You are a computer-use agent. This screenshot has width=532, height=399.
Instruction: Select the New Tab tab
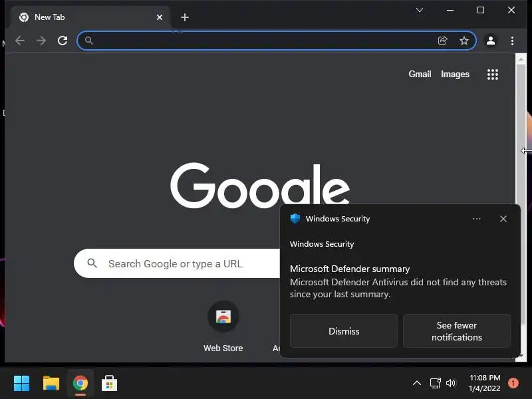[x=90, y=17]
